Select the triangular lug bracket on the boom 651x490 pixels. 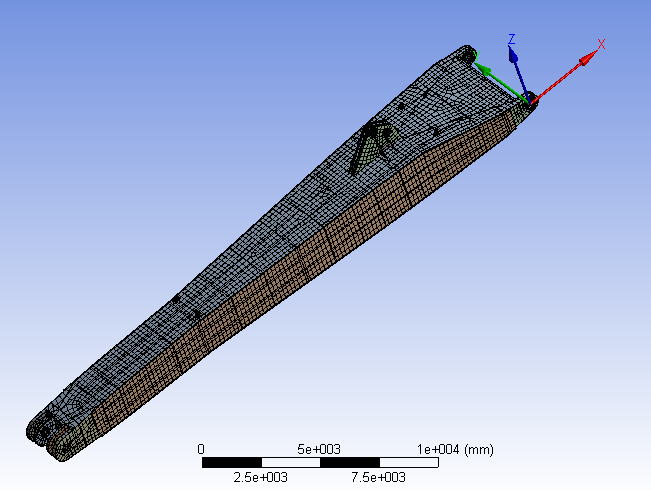pyautogui.click(x=371, y=145)
